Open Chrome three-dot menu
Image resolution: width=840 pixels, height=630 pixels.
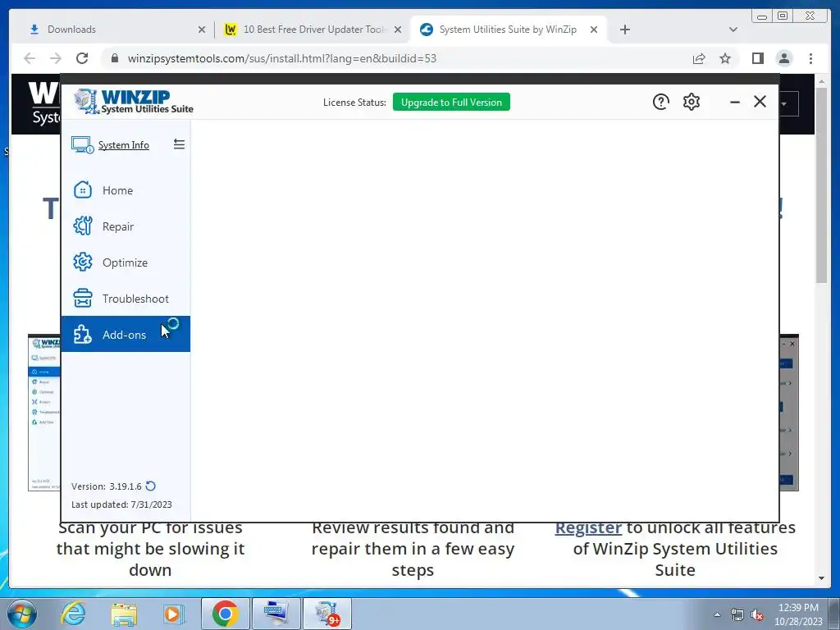click(x=810, y=58)
